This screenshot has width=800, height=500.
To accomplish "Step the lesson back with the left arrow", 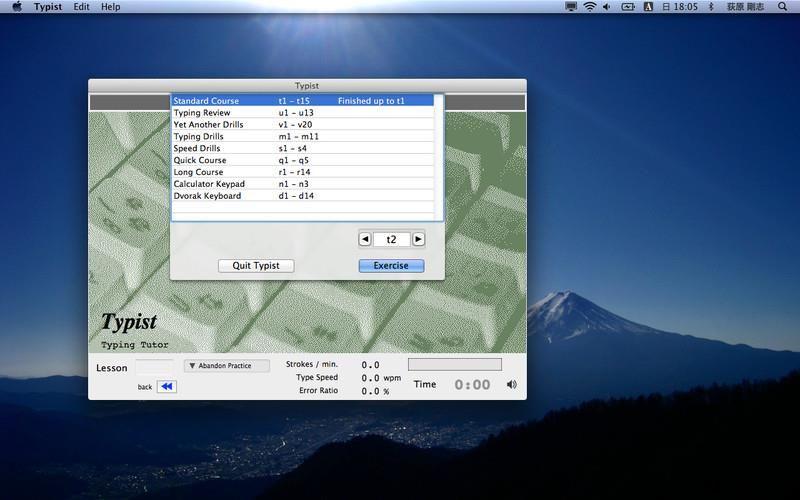I will (x=364, y=239).
